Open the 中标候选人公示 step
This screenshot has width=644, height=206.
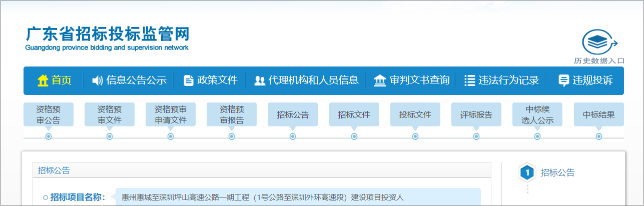click(537, 114)
